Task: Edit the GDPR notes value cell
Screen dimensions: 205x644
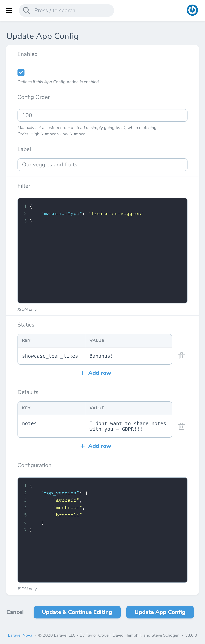Action: coord(129,426)
